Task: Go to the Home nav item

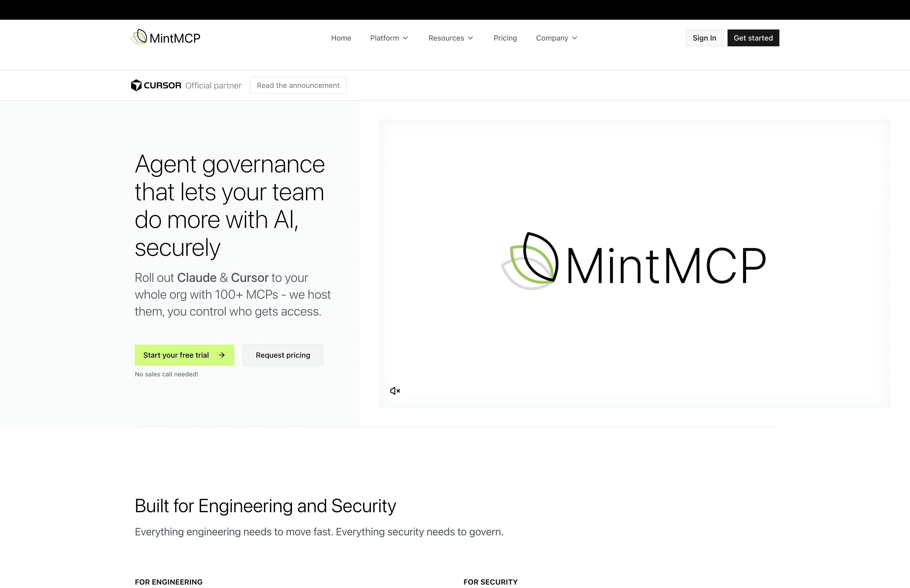Action: tap(341, 38)
